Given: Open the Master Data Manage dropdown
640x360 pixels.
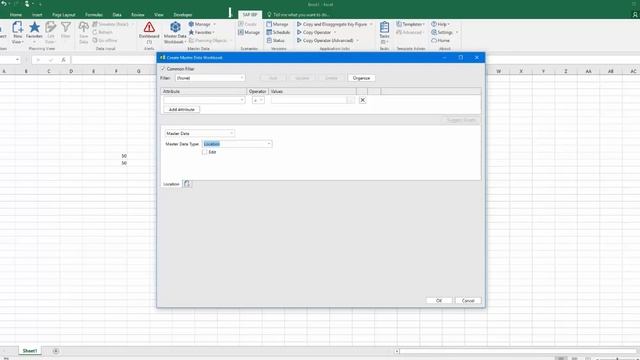Looking at the screenshot, I should click(x=202, y=24).
